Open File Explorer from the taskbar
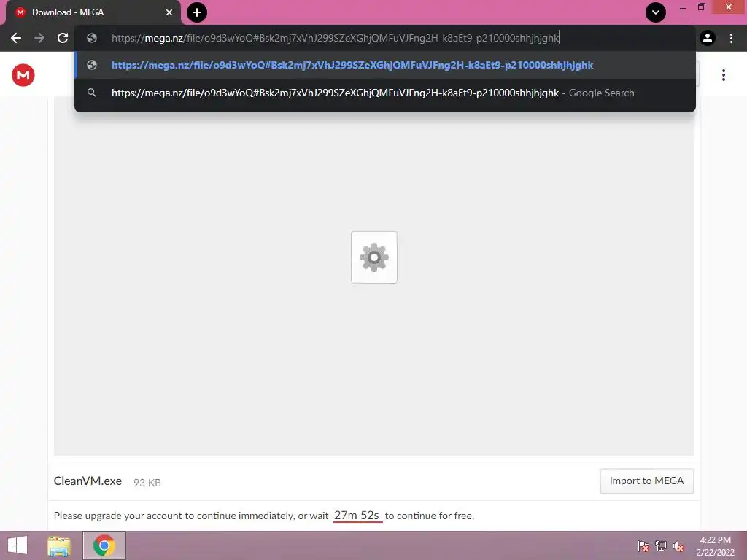The width and height of the screenshot is (747, 560). tap(59, 545)
